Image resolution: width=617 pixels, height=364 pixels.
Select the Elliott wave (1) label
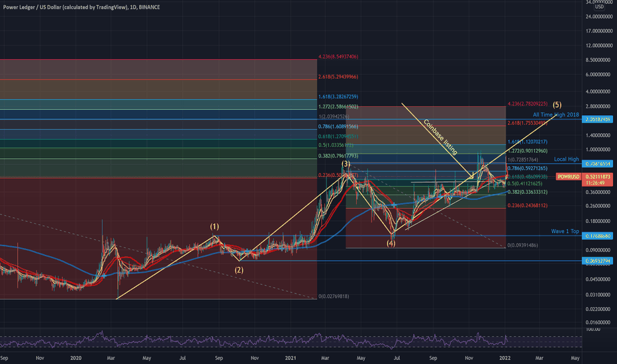click(214, 226)
